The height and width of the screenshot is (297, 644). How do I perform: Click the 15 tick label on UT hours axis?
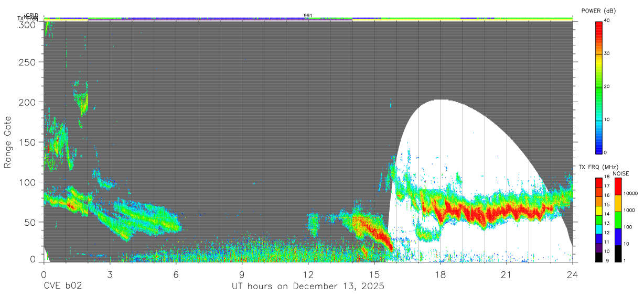(x=374, y=274)
